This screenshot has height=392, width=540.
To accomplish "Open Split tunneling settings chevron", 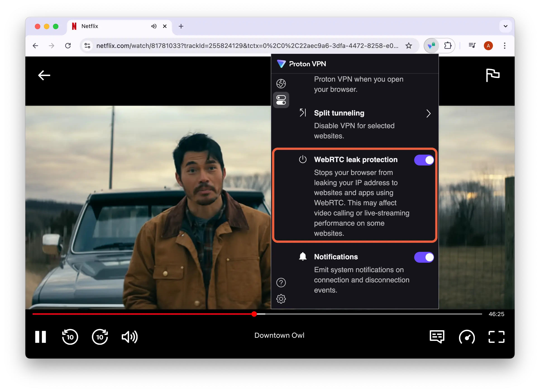I will coord(429,113).
